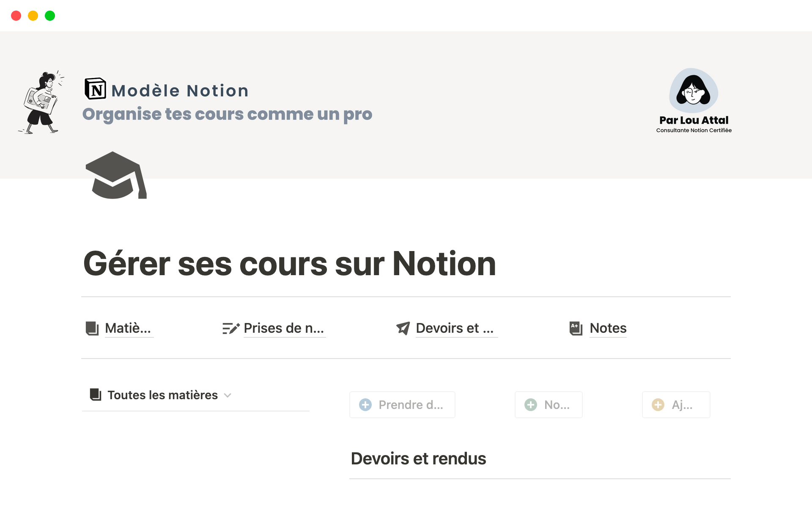Click the paper plane icon beside Devoirs
812x508 pixels.
(403, 329)
